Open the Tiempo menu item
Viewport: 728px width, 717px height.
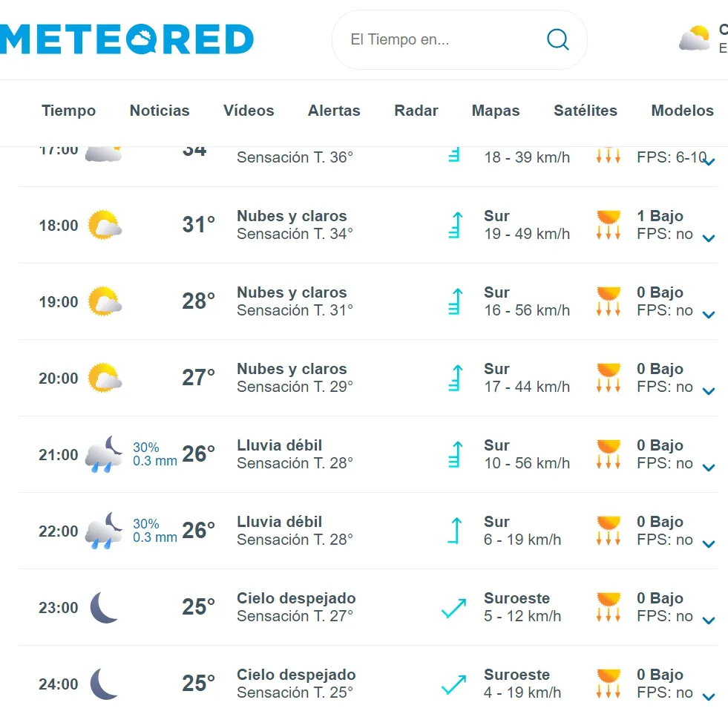click(x=69, y=111)
